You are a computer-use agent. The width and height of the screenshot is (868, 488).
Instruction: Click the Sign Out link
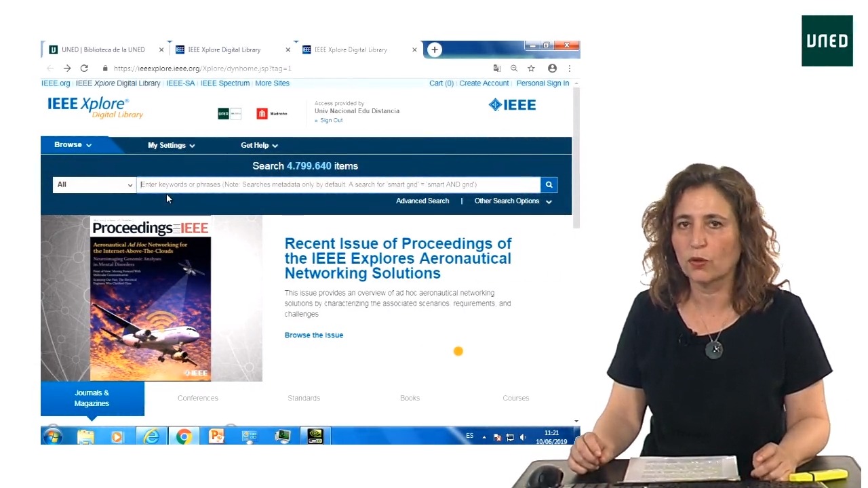332,120
